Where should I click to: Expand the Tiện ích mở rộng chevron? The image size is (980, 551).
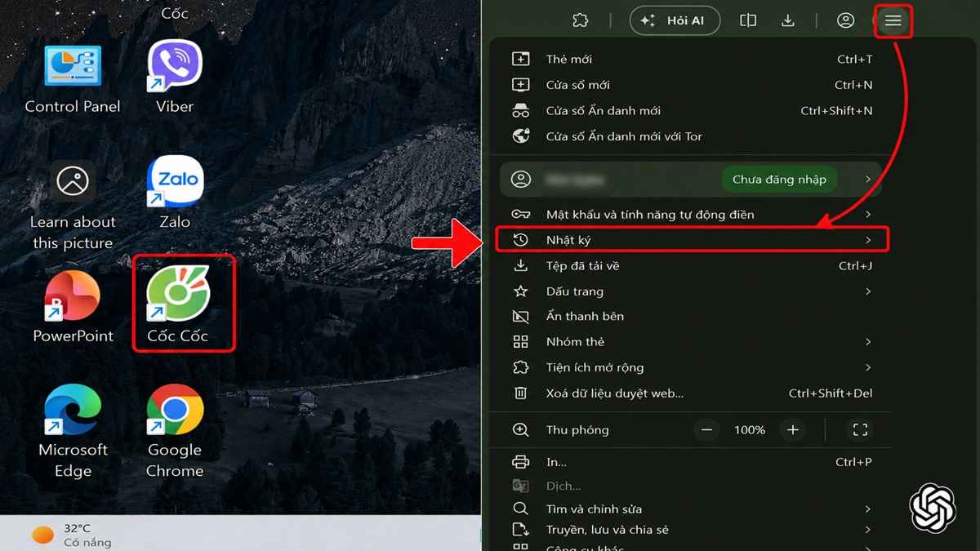click(x=867, y=367)
